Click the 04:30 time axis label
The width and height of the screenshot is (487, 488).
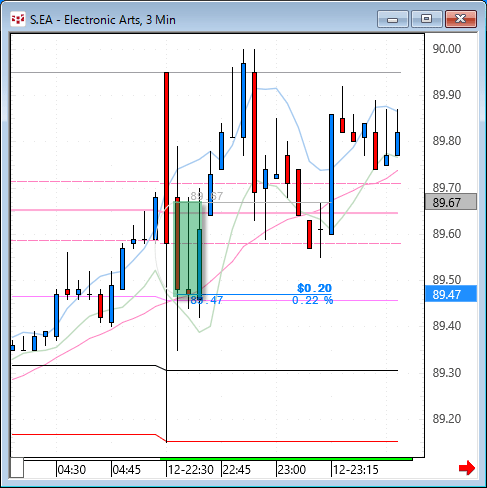pyautogui.click(x=72, y=470)
